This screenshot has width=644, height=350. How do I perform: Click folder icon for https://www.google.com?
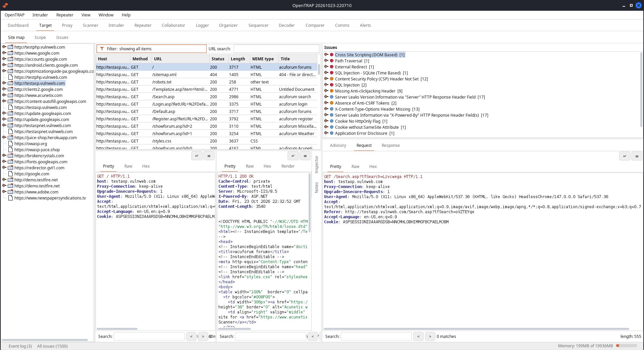(x=10, y=53)
